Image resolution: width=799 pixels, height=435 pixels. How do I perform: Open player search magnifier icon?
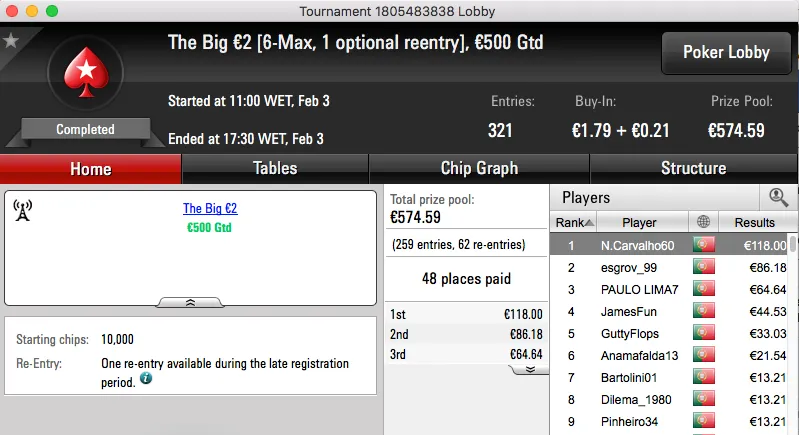coord(777,198)
